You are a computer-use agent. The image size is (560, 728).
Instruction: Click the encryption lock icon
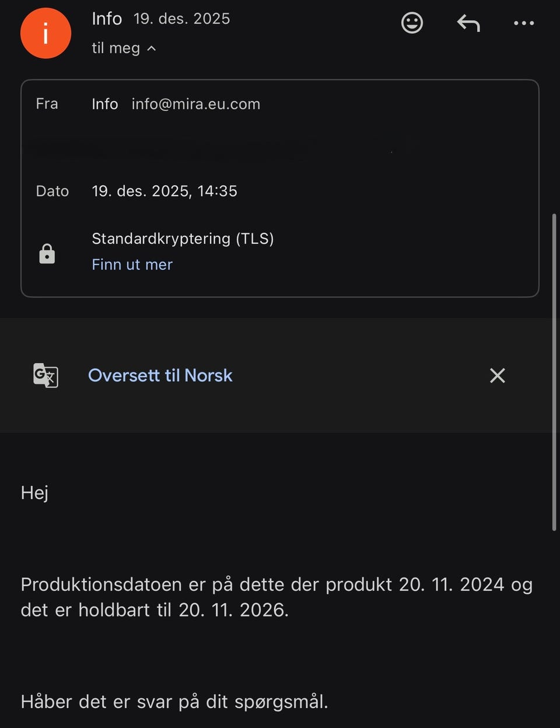(47, 254)
